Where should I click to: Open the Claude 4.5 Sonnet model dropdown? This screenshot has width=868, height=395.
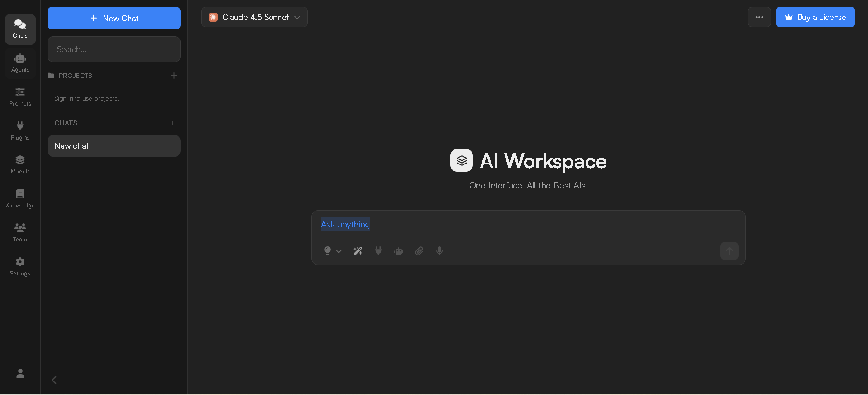pos(254,17)
